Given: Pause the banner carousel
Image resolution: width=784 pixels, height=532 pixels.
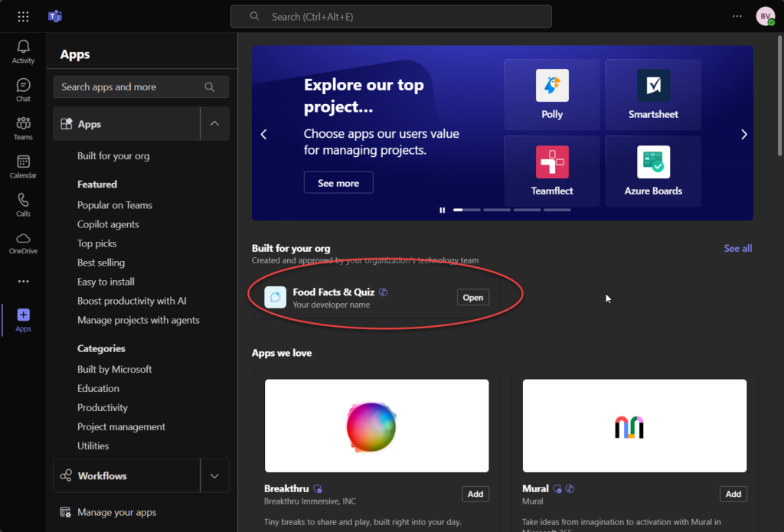Looking at the screenshot, I should point(442,210).
